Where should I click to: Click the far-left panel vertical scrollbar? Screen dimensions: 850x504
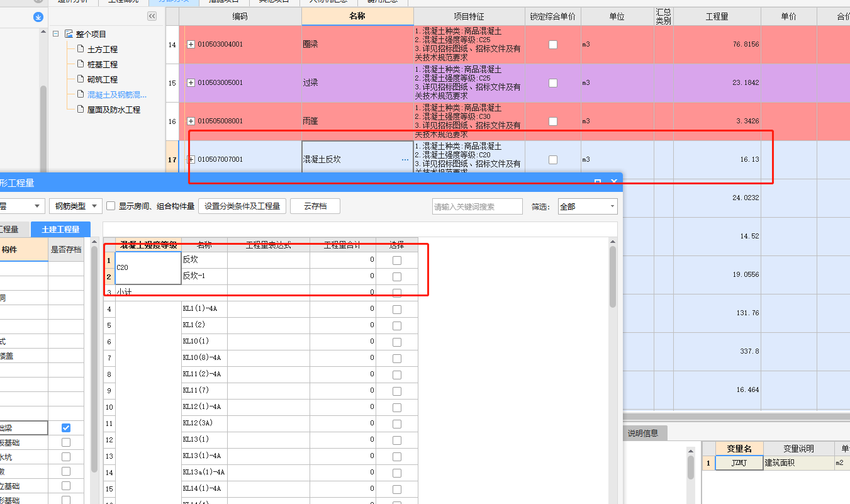pos(43,129)
